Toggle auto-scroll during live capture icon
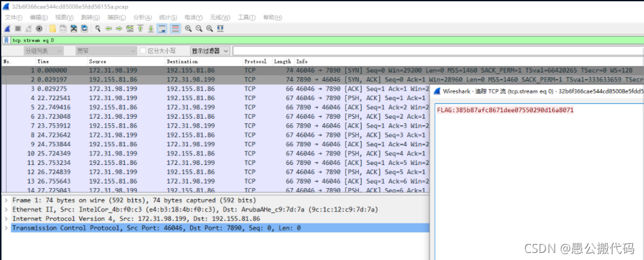 click(x=162, y=29)
